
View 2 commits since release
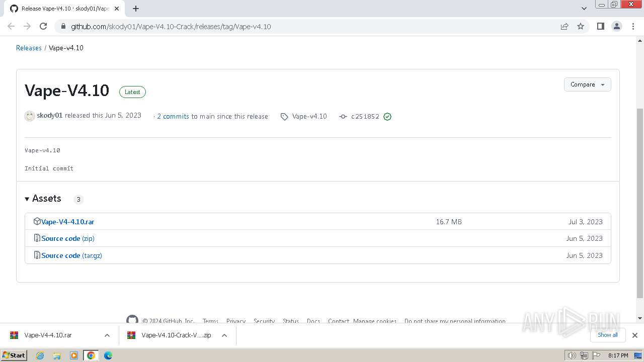(x=173, y=116)
